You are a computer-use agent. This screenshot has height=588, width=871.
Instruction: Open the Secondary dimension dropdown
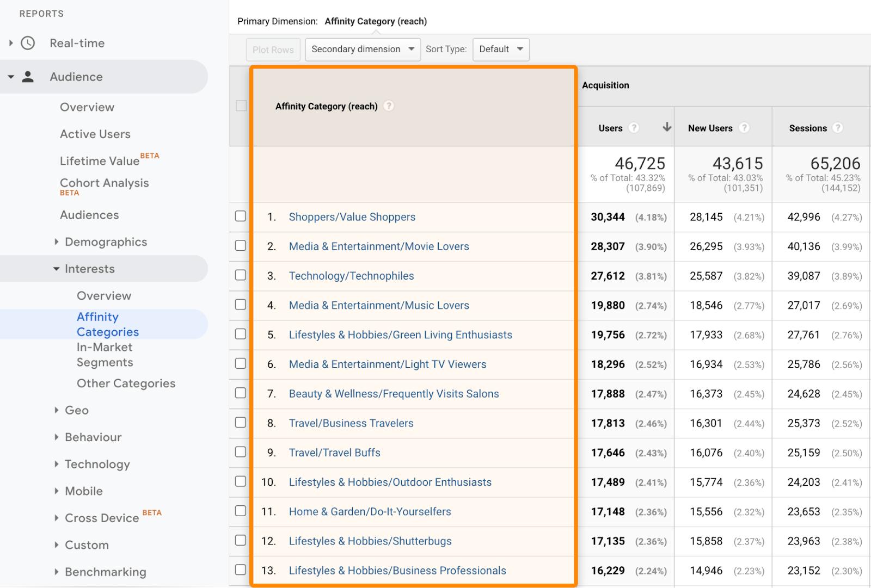[x=362, y=49]
